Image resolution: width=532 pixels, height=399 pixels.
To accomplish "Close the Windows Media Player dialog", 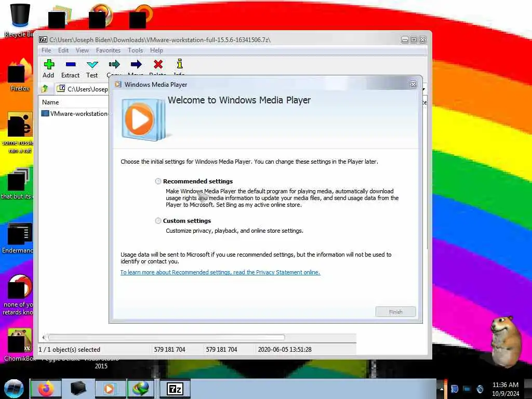I will 413,85.
